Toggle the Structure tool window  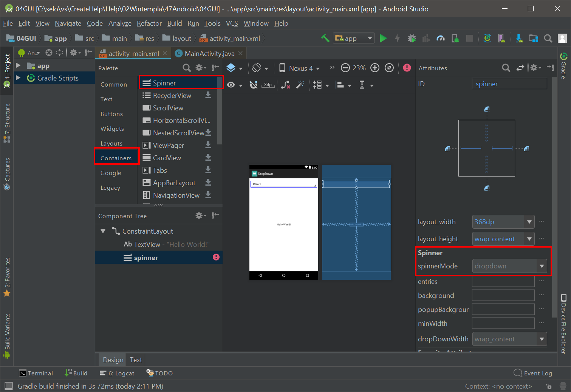pos(7,123)
